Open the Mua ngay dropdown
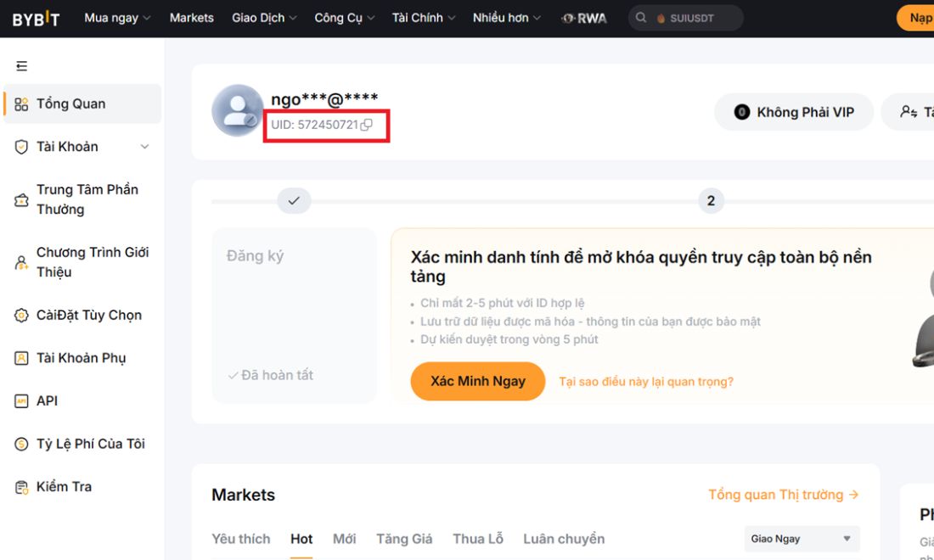The height and width of the screenshot is (560, 934). point(117,18)
